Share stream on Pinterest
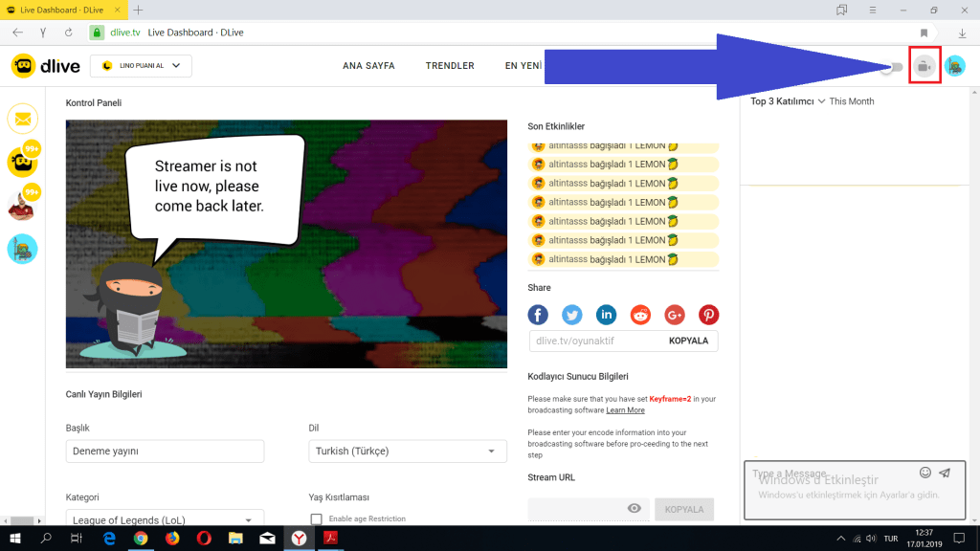The image size is (980, 551). click(708, 315)
